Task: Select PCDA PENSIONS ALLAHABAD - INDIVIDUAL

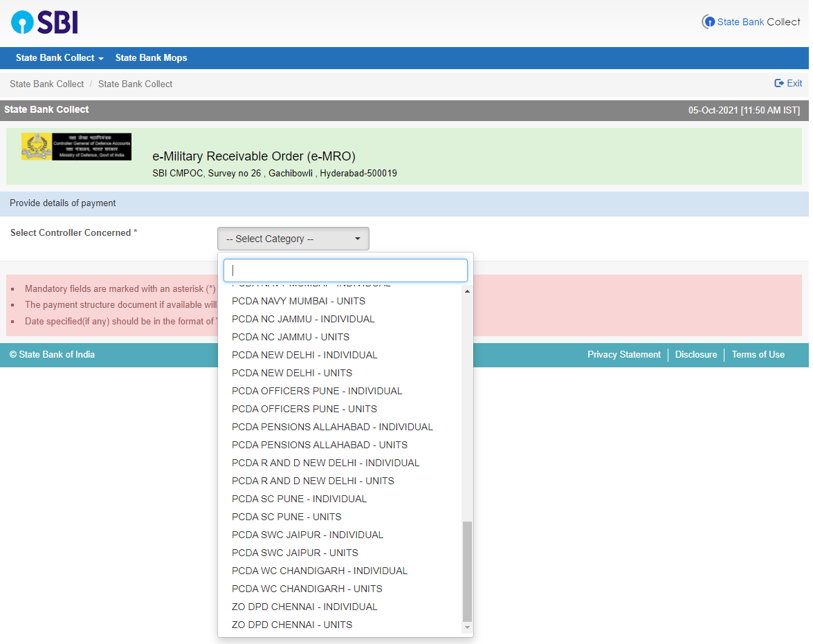Action: pos(332,427)
